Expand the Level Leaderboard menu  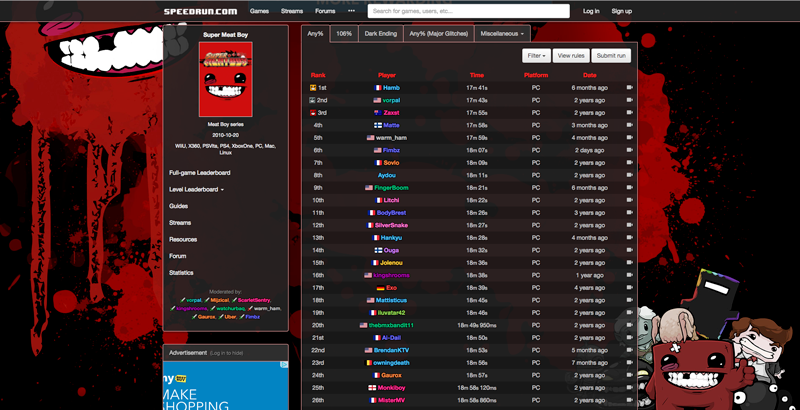pyautogui.click(x=196, y=189)
